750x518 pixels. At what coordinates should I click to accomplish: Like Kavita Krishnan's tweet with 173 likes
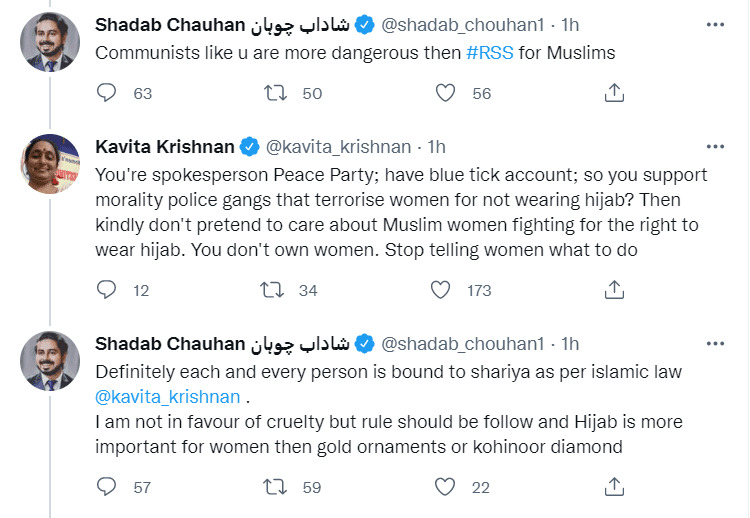tap(440, 290)
